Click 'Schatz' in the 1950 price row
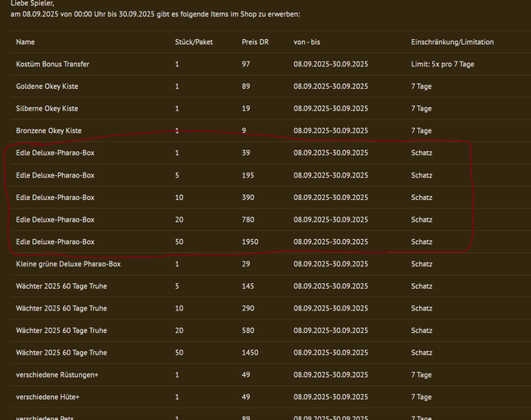Viewport: 531px width, 420px height. pos(421,242)
